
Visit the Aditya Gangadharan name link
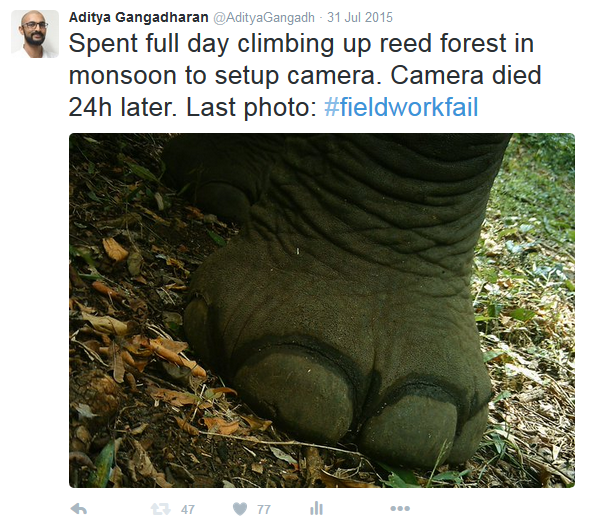coord(136,17)
